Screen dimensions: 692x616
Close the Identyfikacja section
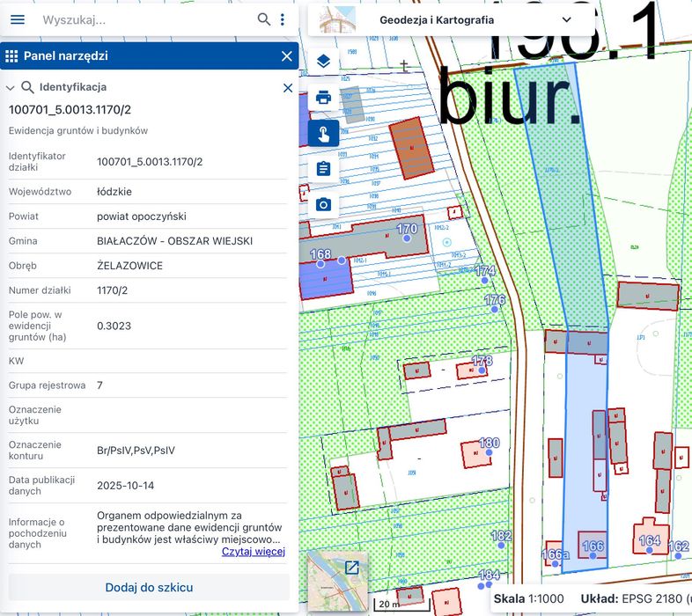tap(287, 88)
